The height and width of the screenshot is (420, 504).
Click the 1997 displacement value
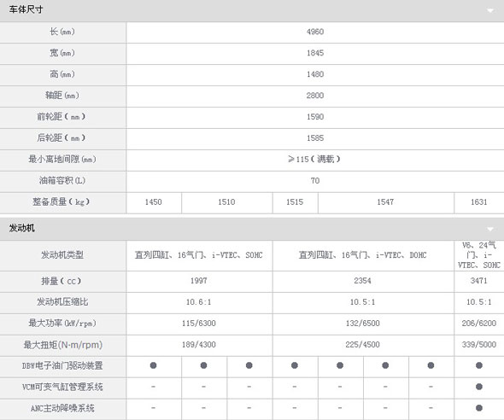click(199, 281)
